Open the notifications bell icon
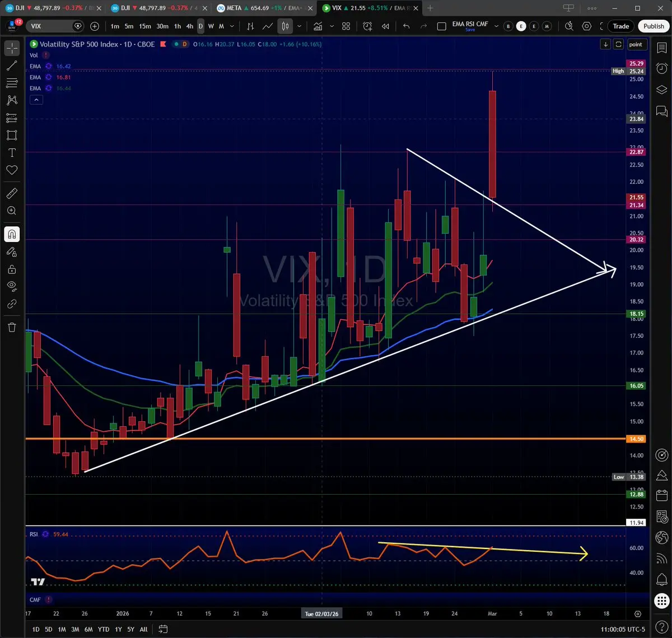 (x=661, y=579)
